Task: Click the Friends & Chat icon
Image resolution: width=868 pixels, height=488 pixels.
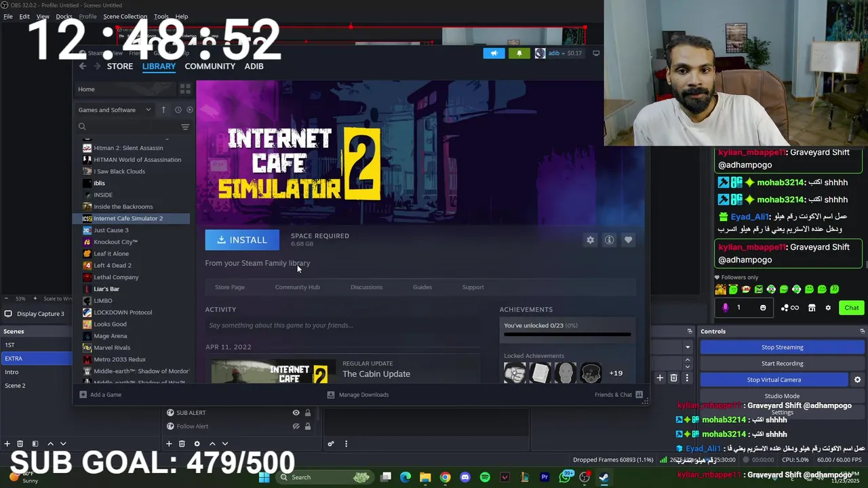Action: (639, 394)
